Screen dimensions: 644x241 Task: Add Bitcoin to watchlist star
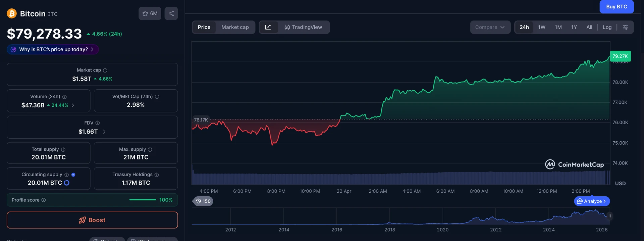tap(150, 13)
